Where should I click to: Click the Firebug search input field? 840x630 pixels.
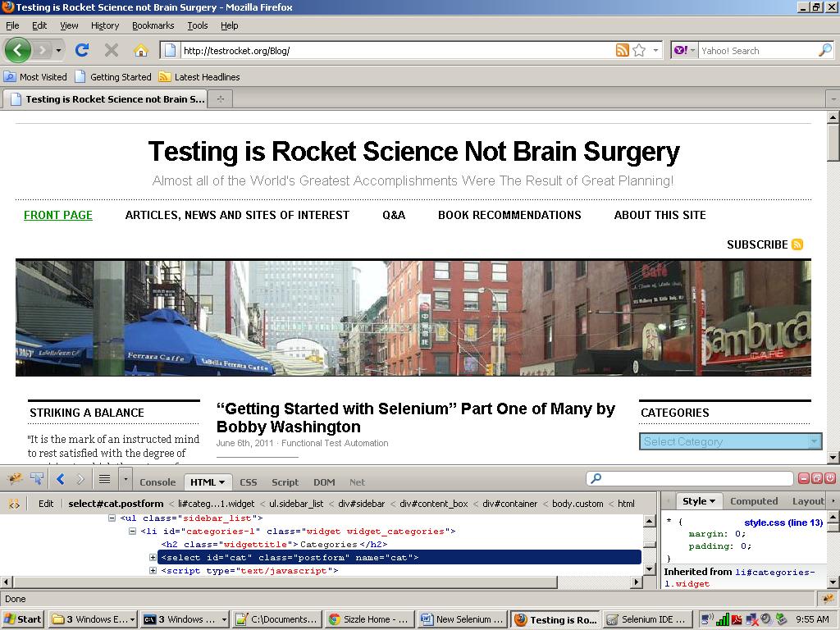point(690,478)
